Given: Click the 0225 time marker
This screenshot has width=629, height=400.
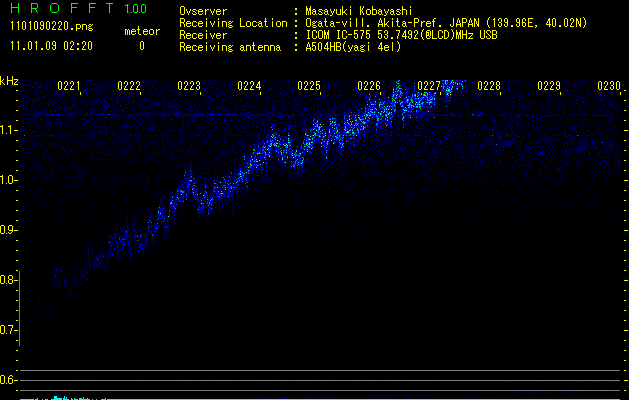Looking at the screenshot, I should 309,86.
